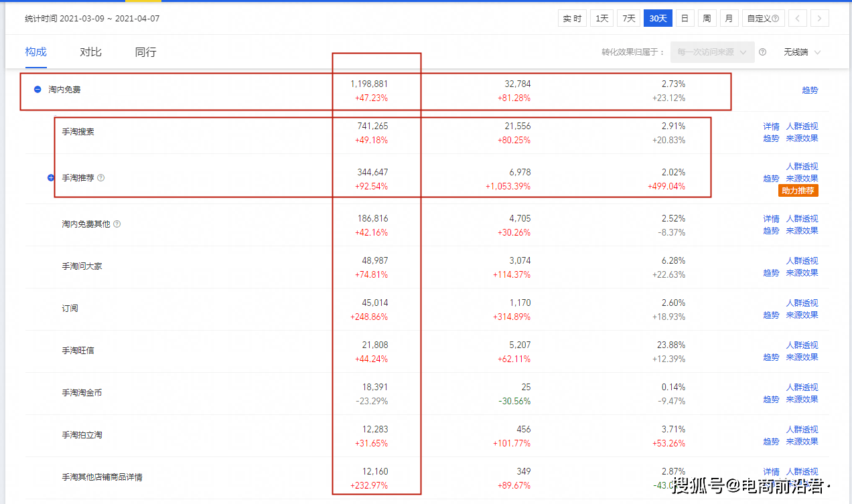852x504 pixels.
Task: Click help icon beside 淘内免费其他
Action: coord(117,224)
